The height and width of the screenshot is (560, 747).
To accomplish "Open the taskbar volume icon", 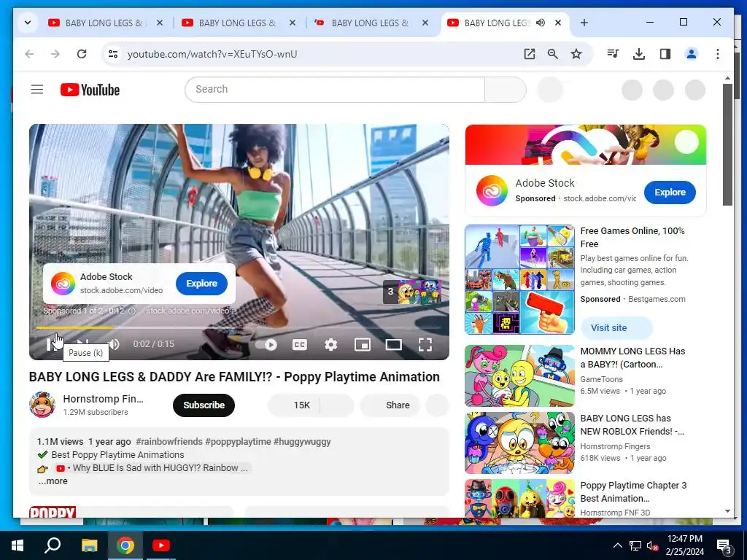I will 652,545.
